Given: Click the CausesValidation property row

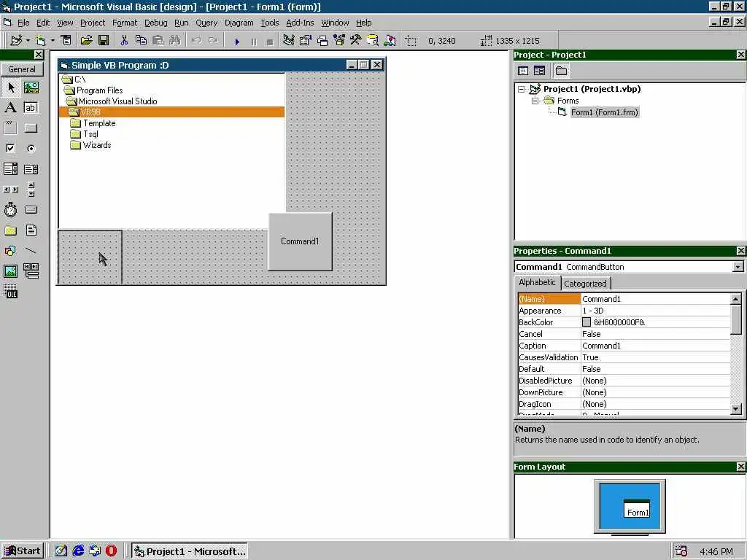Looking at the screenshot, I should click(624, 357).
